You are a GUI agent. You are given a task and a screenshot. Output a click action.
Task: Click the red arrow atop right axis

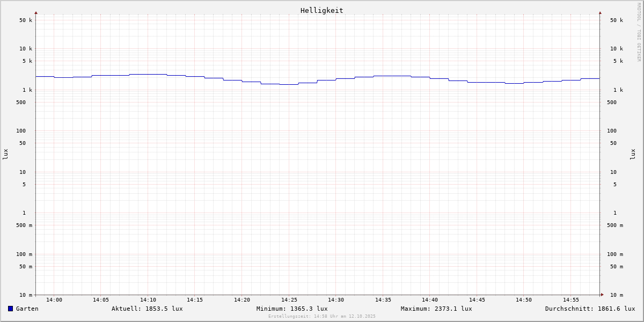coord(600,12)
